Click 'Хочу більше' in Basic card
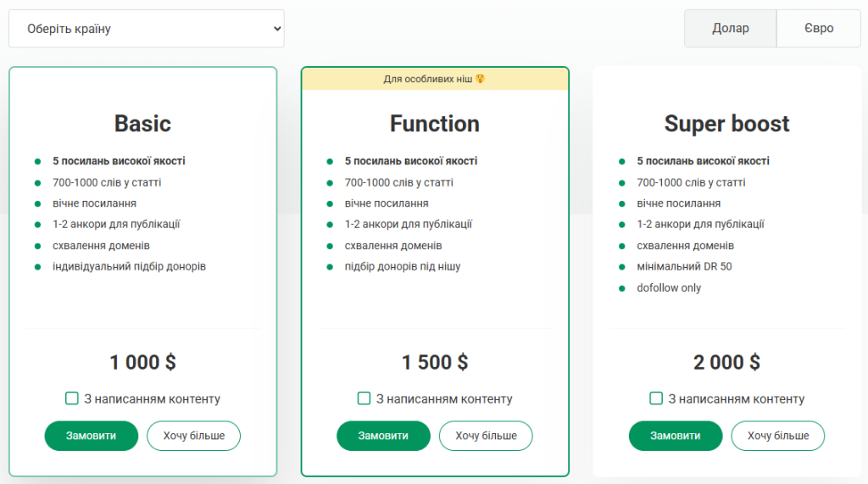 [x=193, y=436]
